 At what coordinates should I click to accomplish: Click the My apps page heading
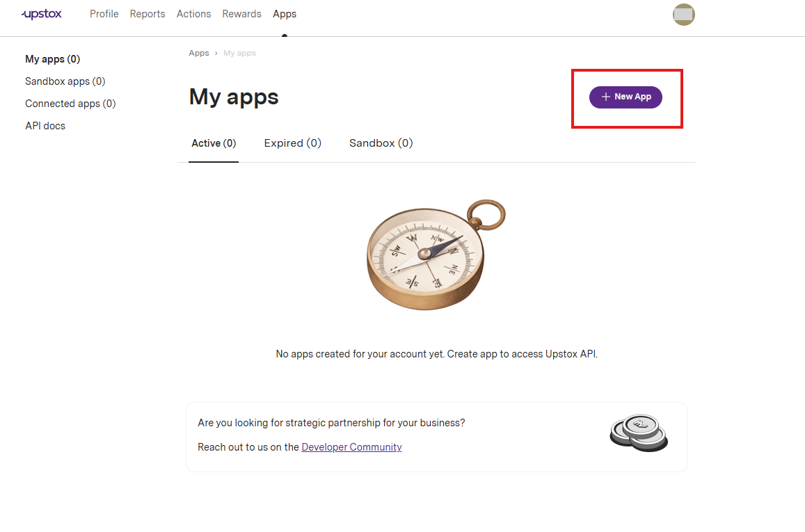coord(234,97)
